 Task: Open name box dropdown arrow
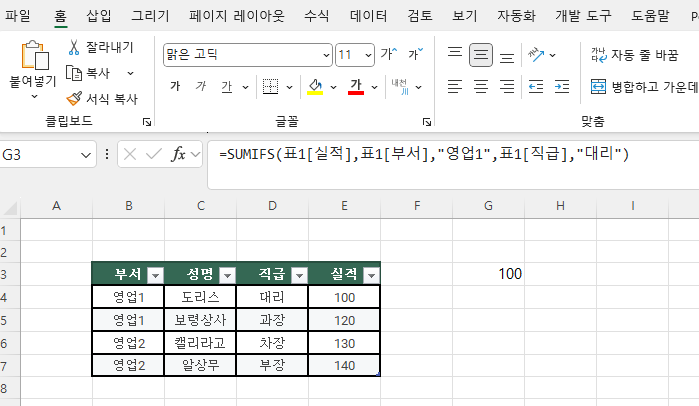tap(86, 155)
